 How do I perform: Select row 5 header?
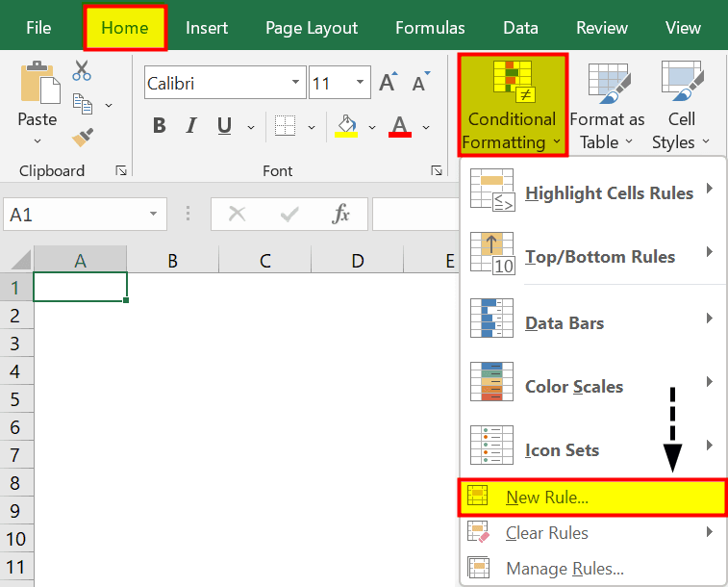pos(16,399)
